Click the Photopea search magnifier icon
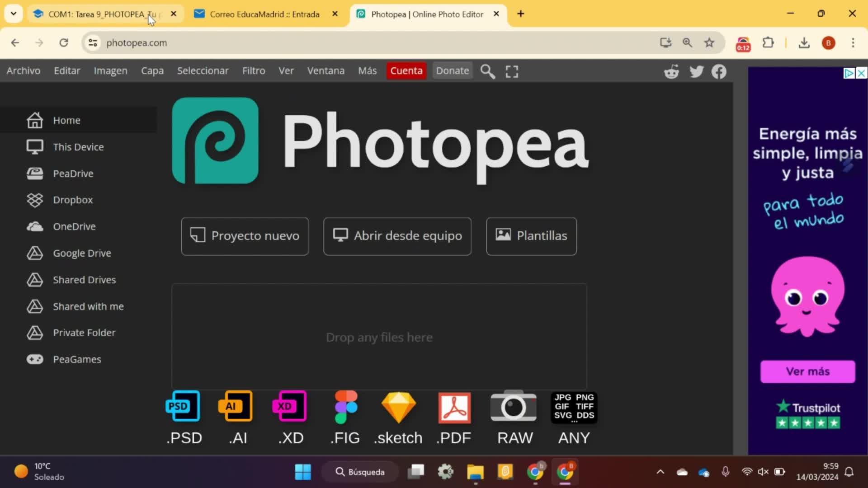 point(487,71)
